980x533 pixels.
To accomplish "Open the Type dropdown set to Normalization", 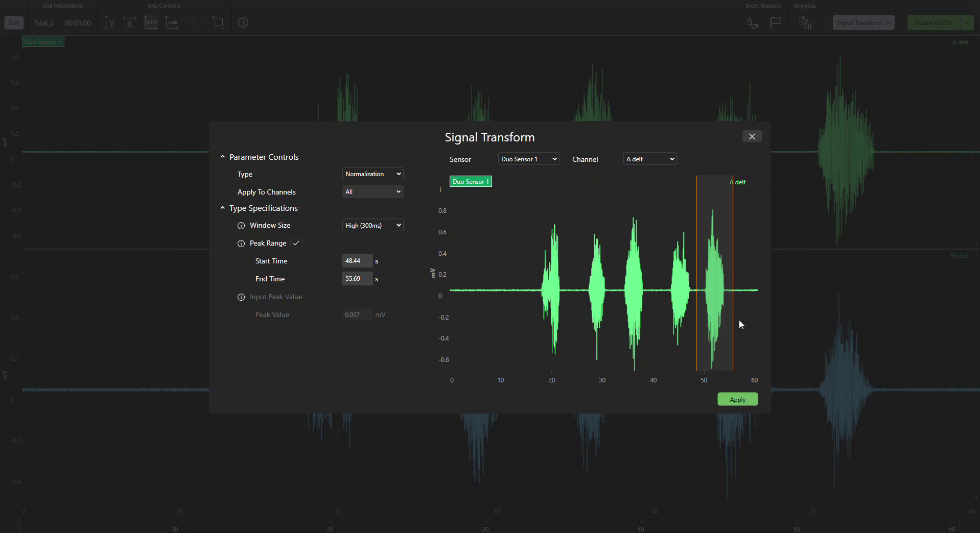I will tap(372, 174).
